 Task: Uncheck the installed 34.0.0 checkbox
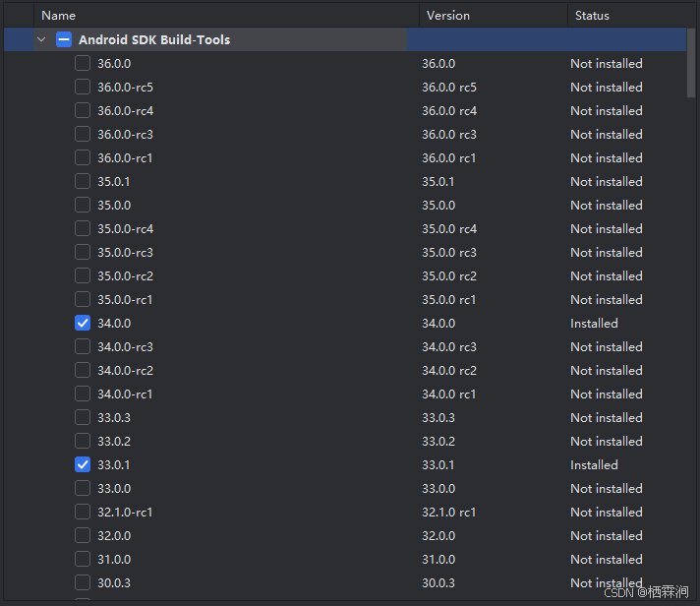(83, 324)
